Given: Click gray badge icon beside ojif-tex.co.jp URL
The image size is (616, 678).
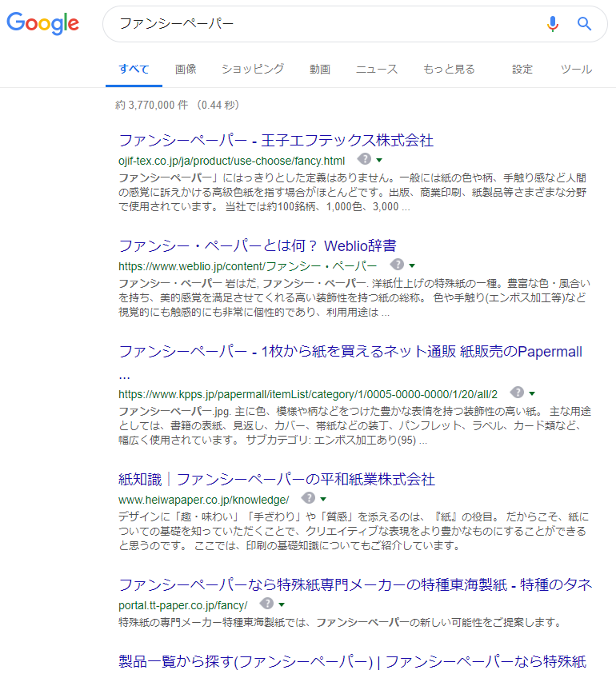Looking at the screenshot, I should pyautogui.click(x=364, y=159).
